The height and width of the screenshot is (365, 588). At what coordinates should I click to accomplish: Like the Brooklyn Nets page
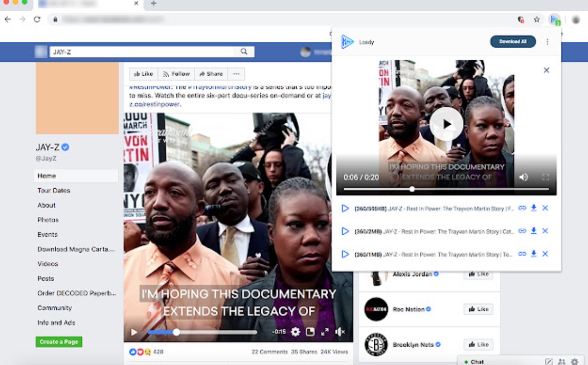479,345
